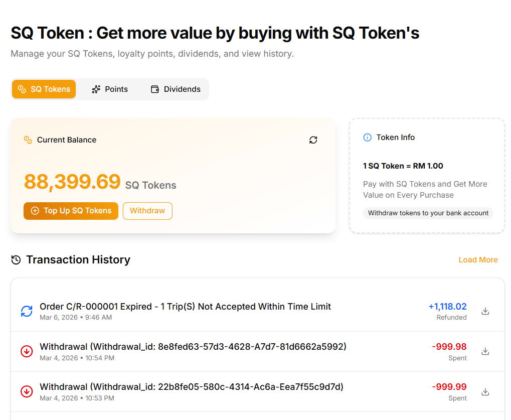Viewport: 511px width, 420px height.
Task: Click the red withdrawal icon on the 10:54 PM transaction
Action: coord(26,351)
